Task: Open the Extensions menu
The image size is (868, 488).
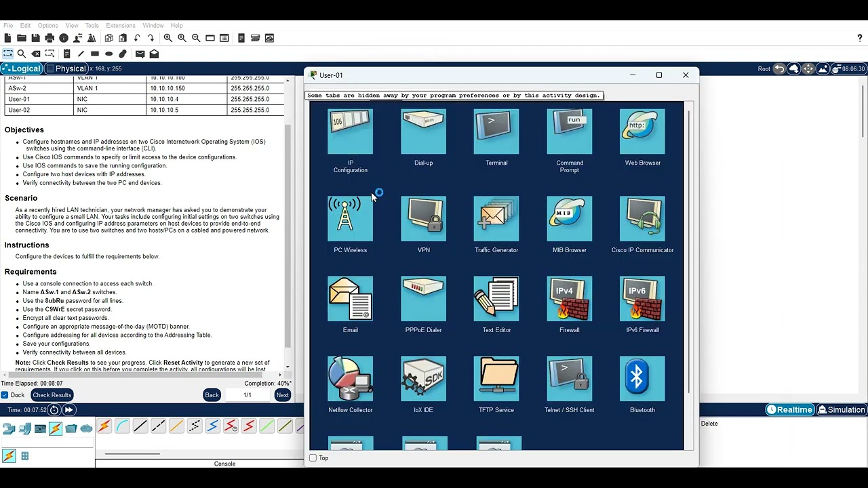Action: pos(120,26)
